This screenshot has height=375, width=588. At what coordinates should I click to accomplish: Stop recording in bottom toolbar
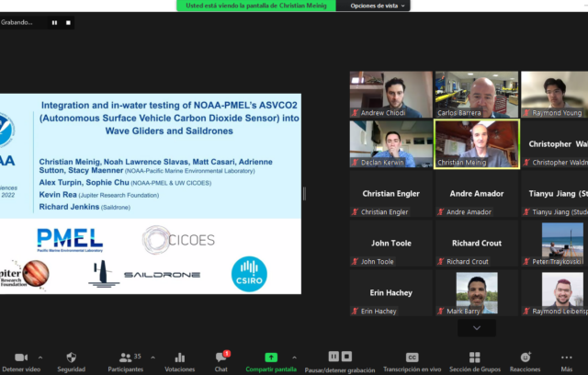(347, 357)
